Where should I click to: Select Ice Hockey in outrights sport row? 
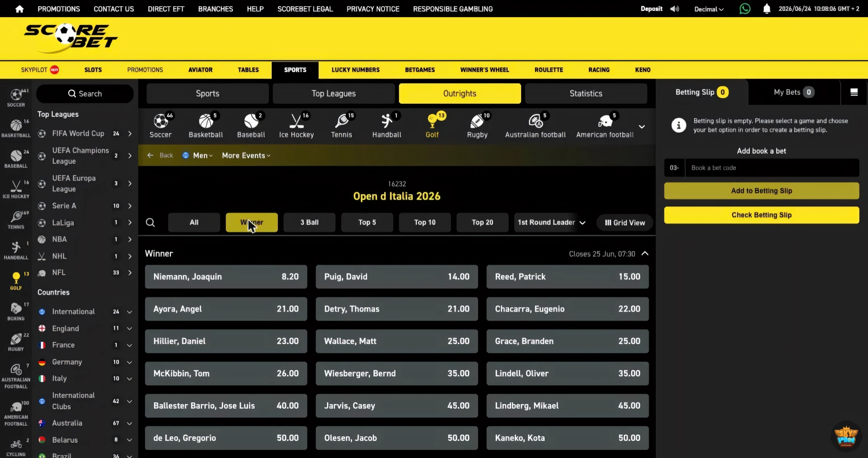pyautogui.click(x=296, y=126)
